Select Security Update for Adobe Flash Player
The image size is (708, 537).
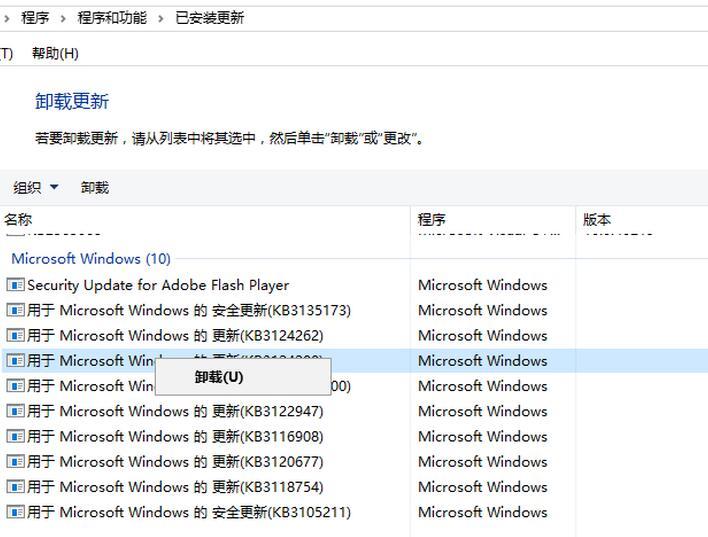coord(158,285)
